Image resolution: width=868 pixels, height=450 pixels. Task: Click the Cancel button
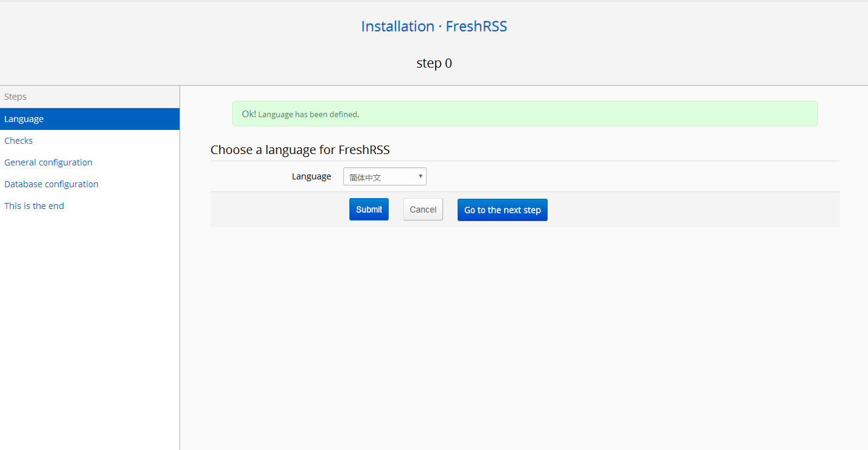[x=423, y=210]
